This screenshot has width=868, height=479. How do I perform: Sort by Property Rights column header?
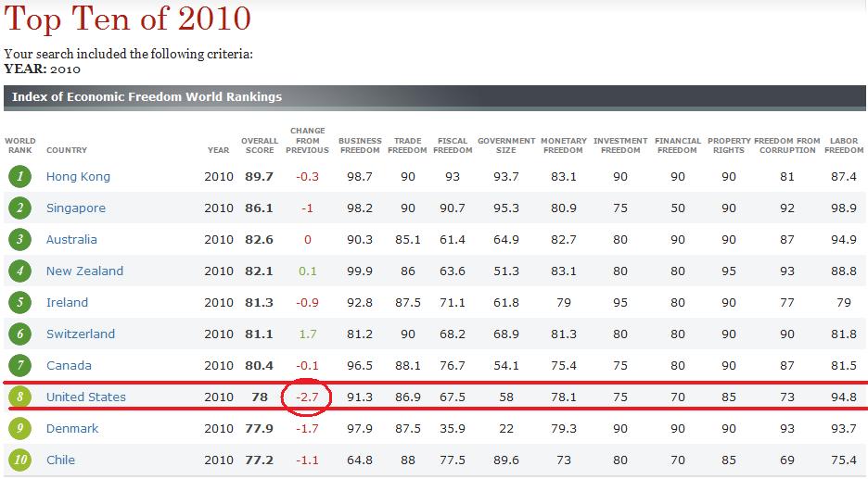(729, 145)
